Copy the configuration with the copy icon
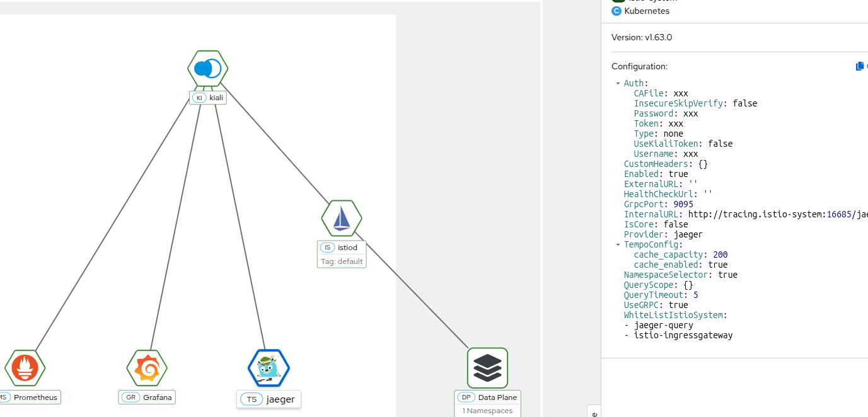The image size is (868, 417). (859, 66)
